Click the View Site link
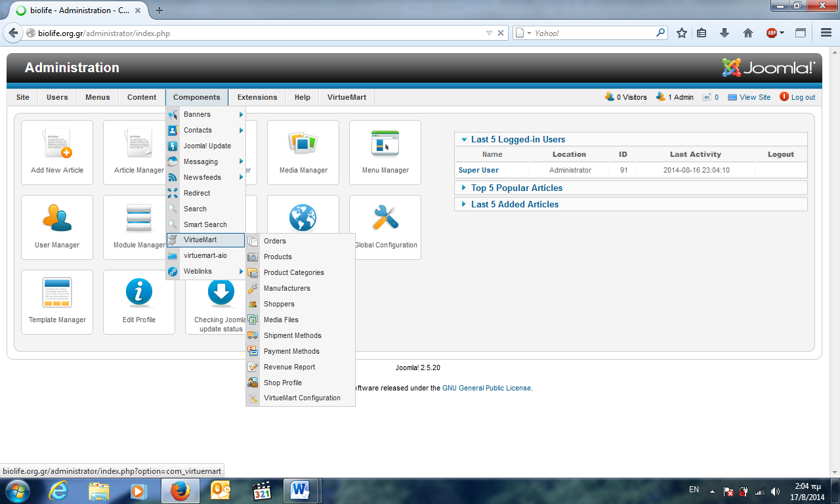This screenshot has height=504, width=840. 755,97
